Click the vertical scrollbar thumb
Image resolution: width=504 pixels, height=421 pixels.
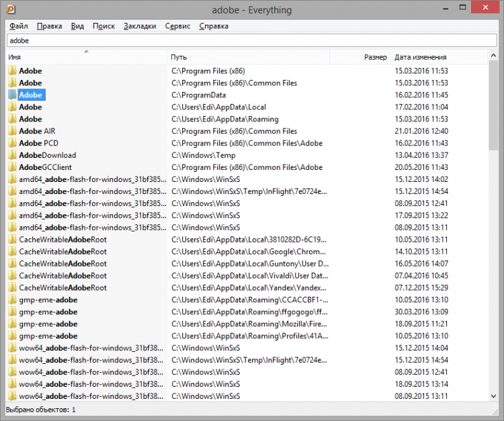click(x=493, y=105)
